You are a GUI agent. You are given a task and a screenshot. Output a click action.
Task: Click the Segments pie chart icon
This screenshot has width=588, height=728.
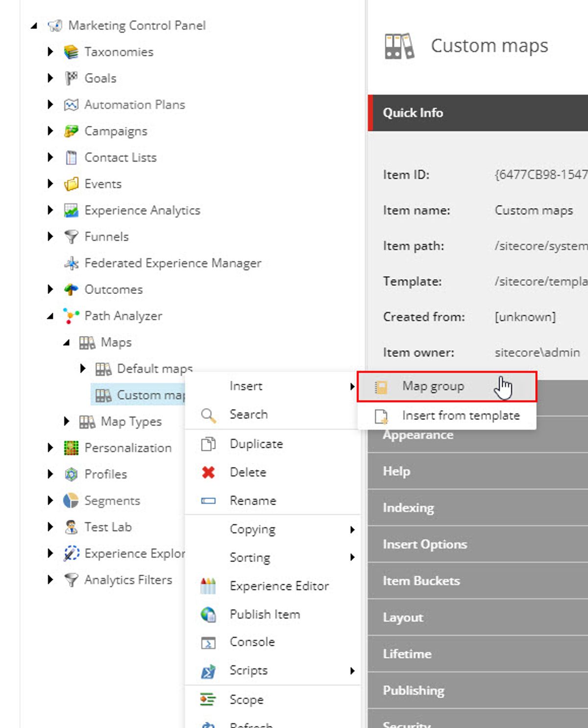click(x=71, y=501)
